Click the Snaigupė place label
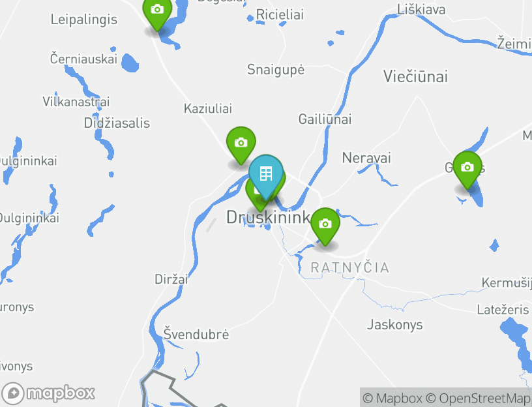The width and height of the screenshot is (532, 407). 276,70
